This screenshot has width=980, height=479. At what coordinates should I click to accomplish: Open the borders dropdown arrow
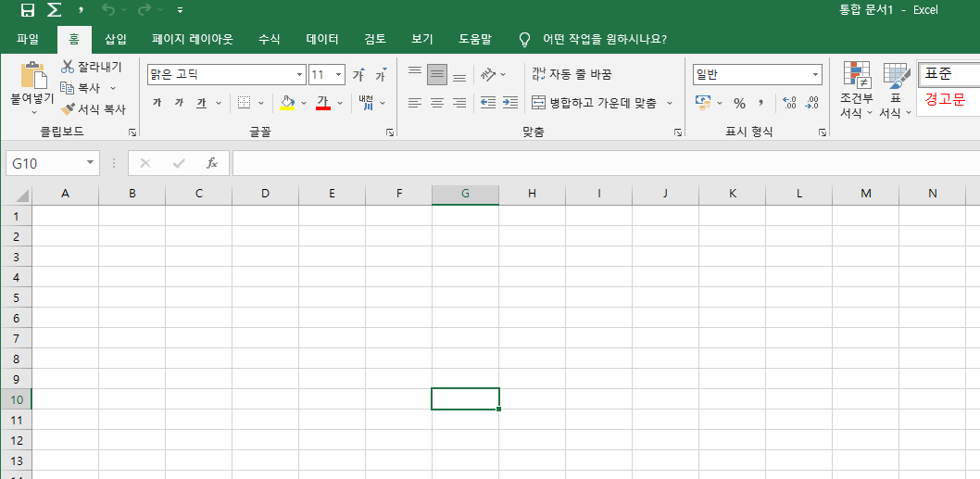point(261,103)
